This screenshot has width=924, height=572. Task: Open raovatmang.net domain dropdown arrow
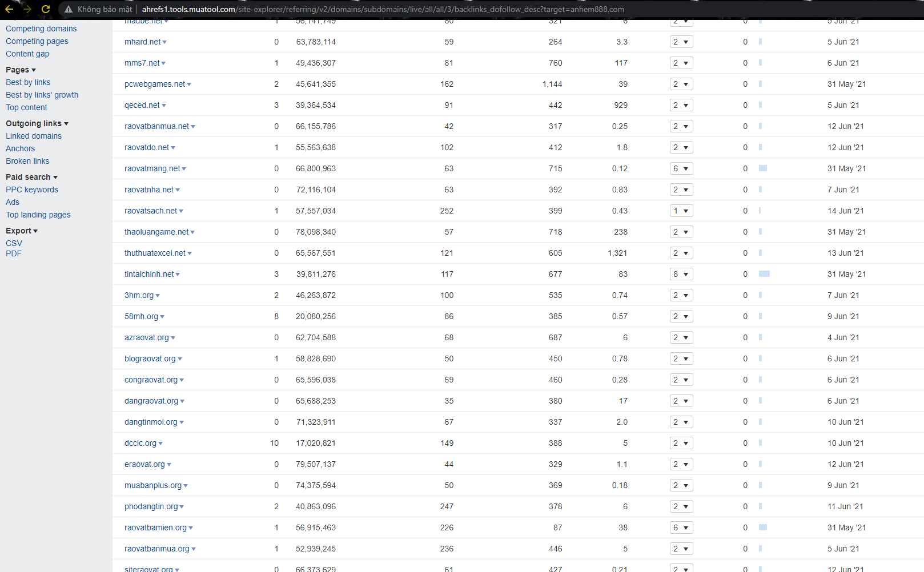tap(184, 169)
